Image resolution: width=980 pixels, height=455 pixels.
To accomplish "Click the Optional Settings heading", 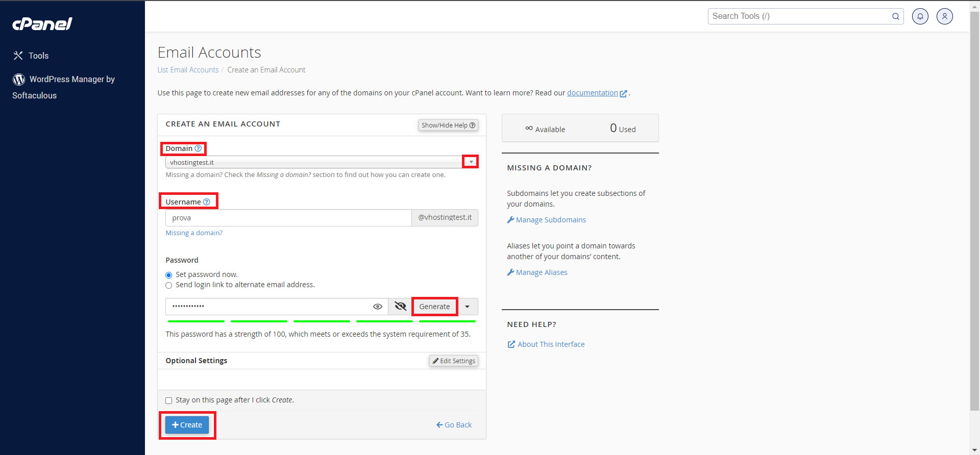I will click(197, 361).
